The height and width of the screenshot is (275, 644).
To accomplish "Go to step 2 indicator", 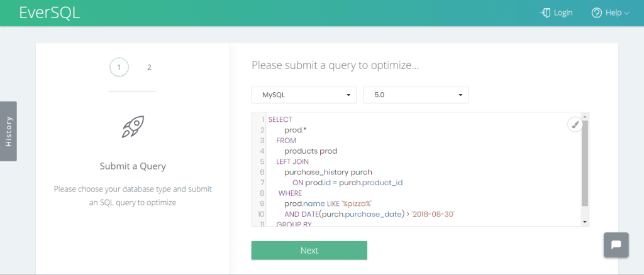I will [x=149, y=67].
